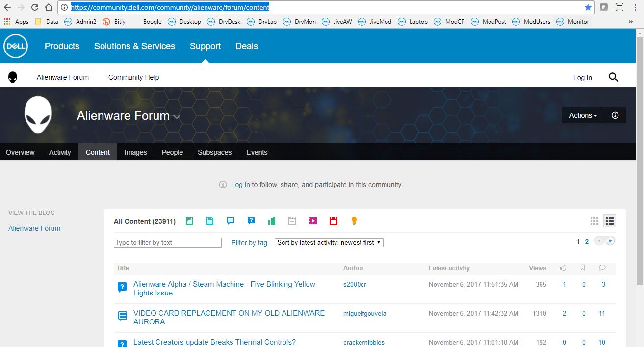The width and height of the screenshot is (644, 347).
Task: Click the large Alienware head logo
Action: click(38, 115)
